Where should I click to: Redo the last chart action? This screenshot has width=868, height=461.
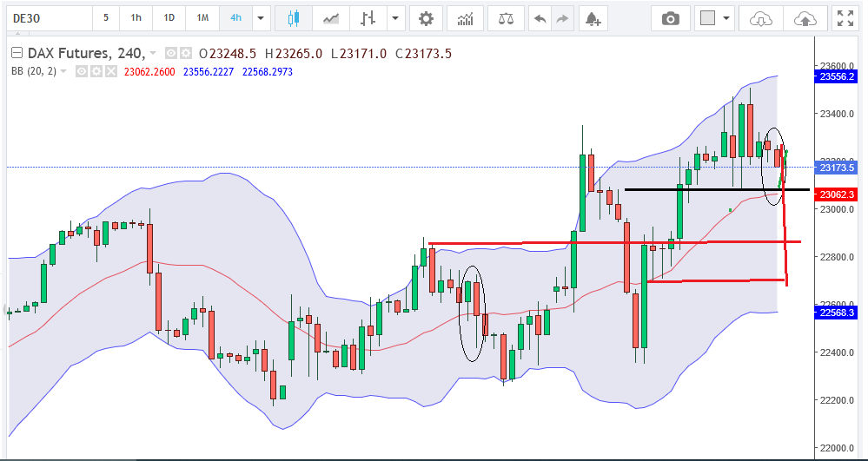[x=562, y=18]
